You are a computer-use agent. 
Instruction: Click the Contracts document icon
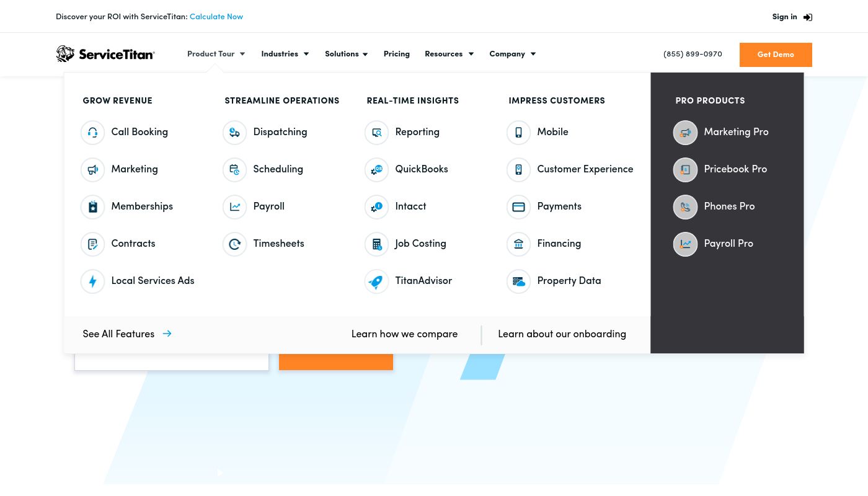93,244
